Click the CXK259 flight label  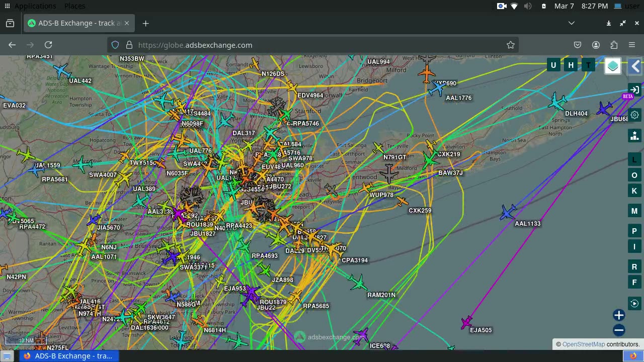pyautogui.click(x=420, y=210)
